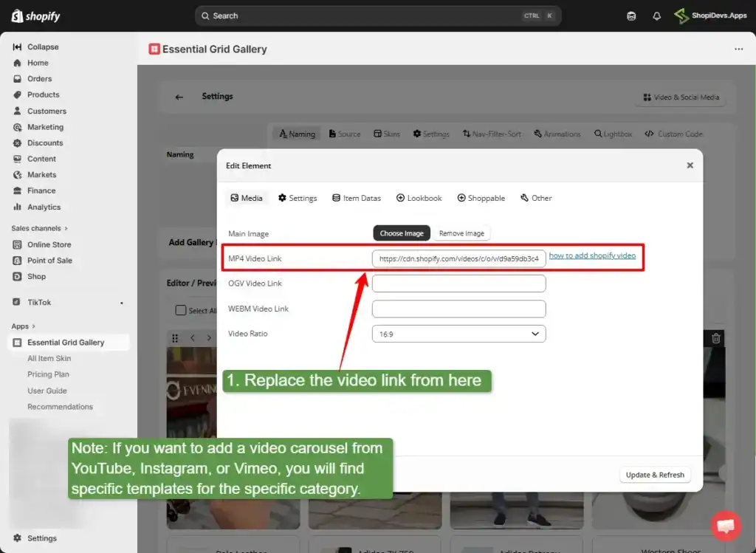Click inside the MP4 Video Link field

pyautogui.click(x=458, y=260)
